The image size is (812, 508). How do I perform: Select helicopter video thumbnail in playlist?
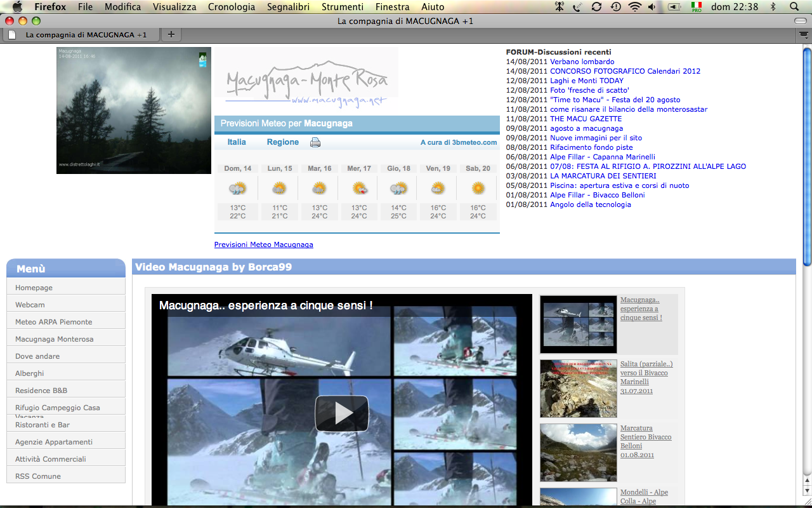click(x=579, y=324)
